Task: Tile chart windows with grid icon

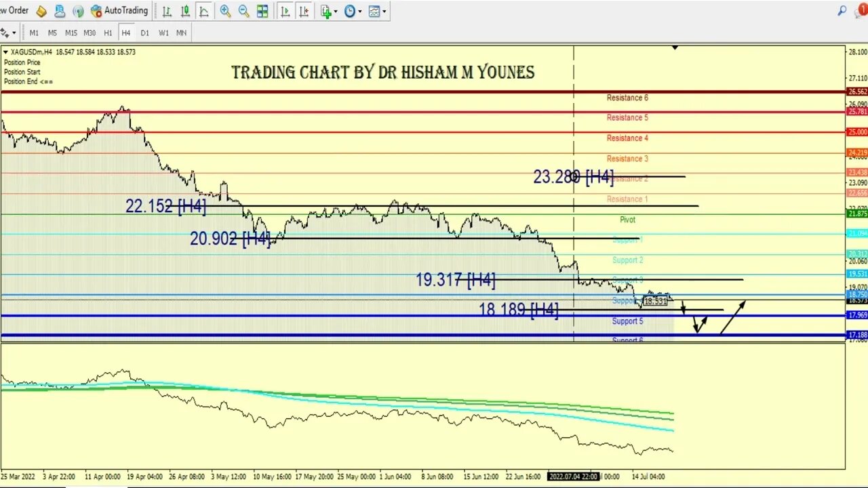Action: pos(262,11)
